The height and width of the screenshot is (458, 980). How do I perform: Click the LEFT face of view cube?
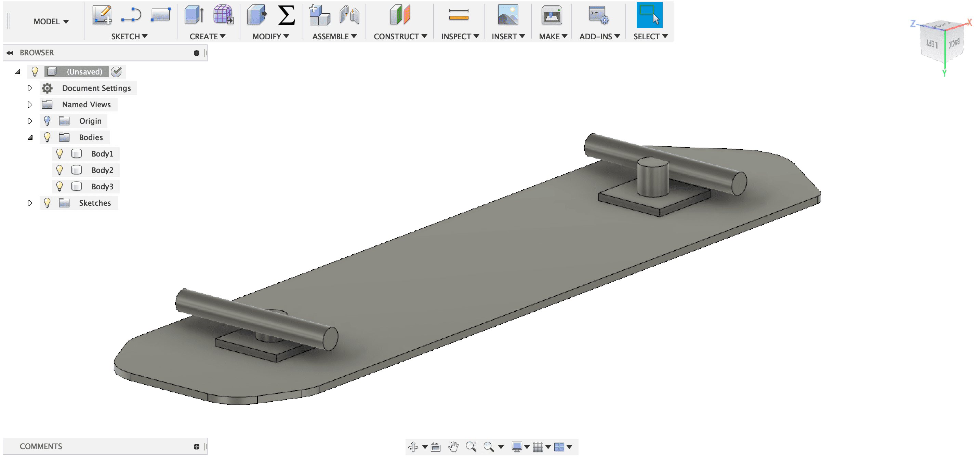click(932, 44)
